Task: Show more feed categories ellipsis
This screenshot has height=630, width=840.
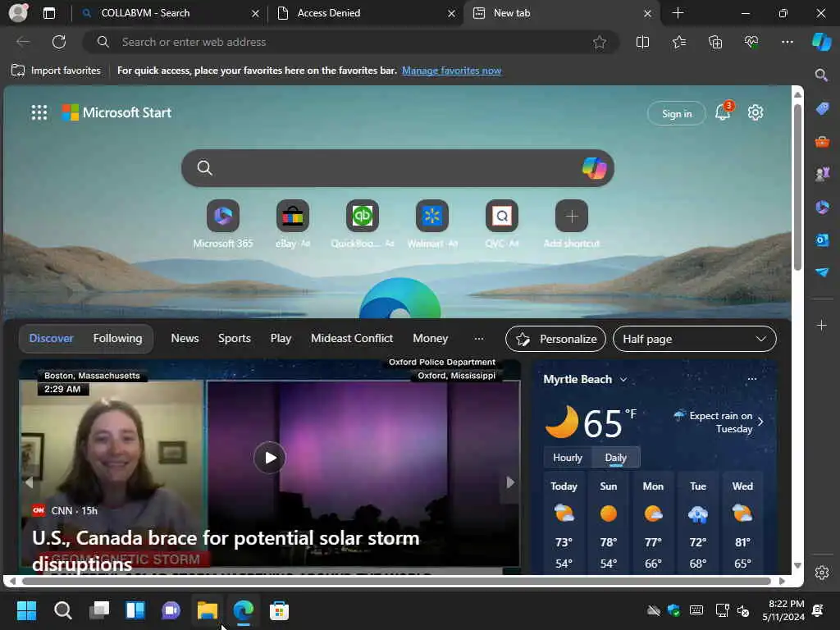Action: point(479,339)
